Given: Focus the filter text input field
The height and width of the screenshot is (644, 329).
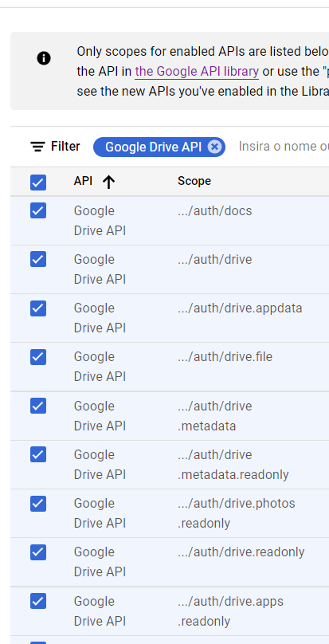Looking at the screenshot, I should coord(284,147).
